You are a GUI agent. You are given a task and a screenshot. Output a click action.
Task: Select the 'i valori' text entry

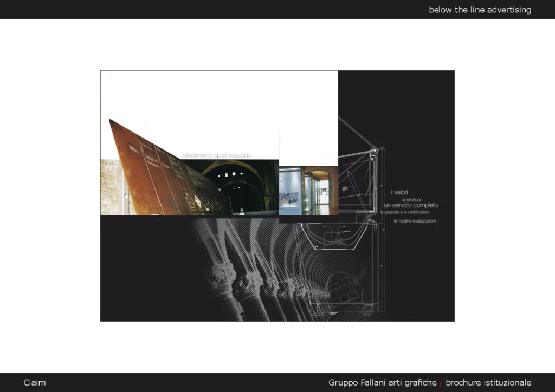point(399,192)
